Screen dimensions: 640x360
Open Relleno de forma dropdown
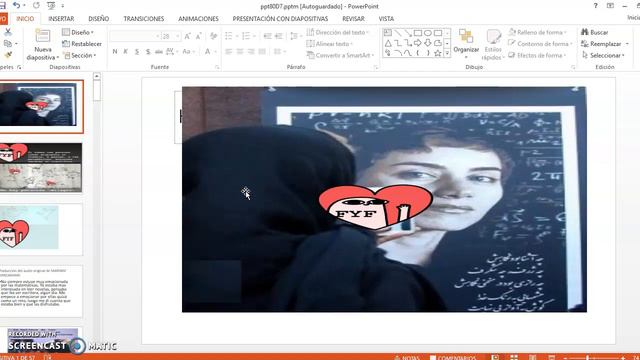538,32
